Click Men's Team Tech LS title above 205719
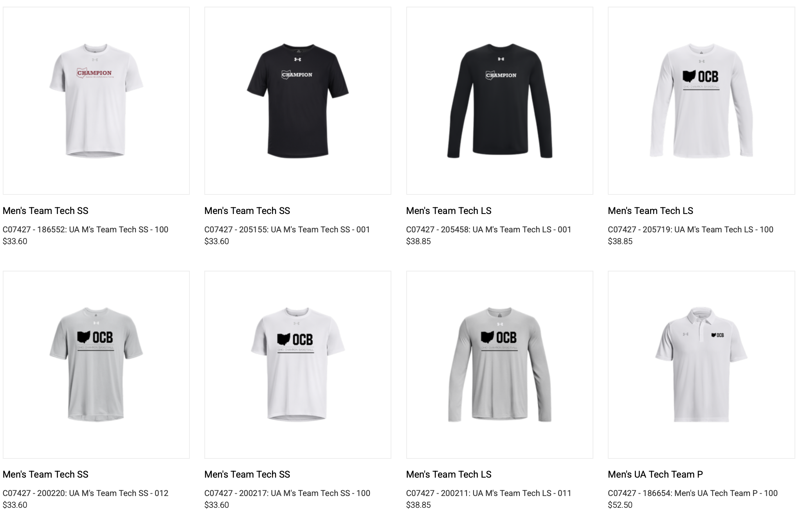This screenshot has height=532, width=800. pos(650,211)
